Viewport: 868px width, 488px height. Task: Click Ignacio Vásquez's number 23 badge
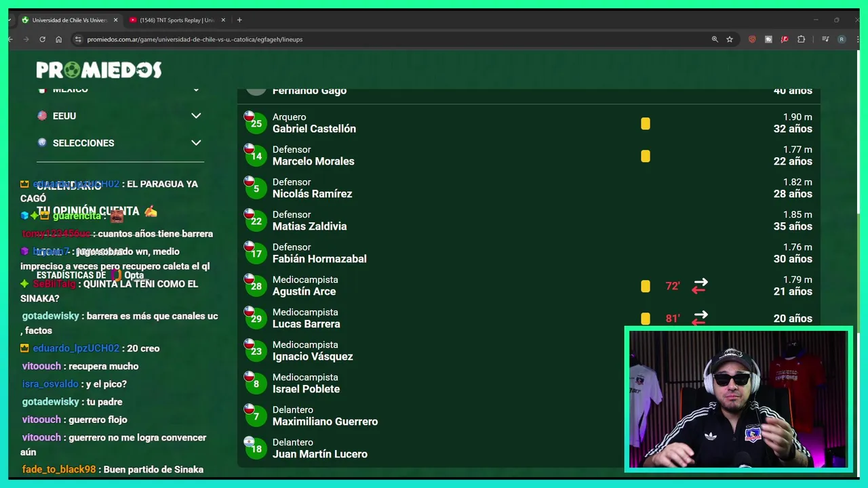coord(256,350)
